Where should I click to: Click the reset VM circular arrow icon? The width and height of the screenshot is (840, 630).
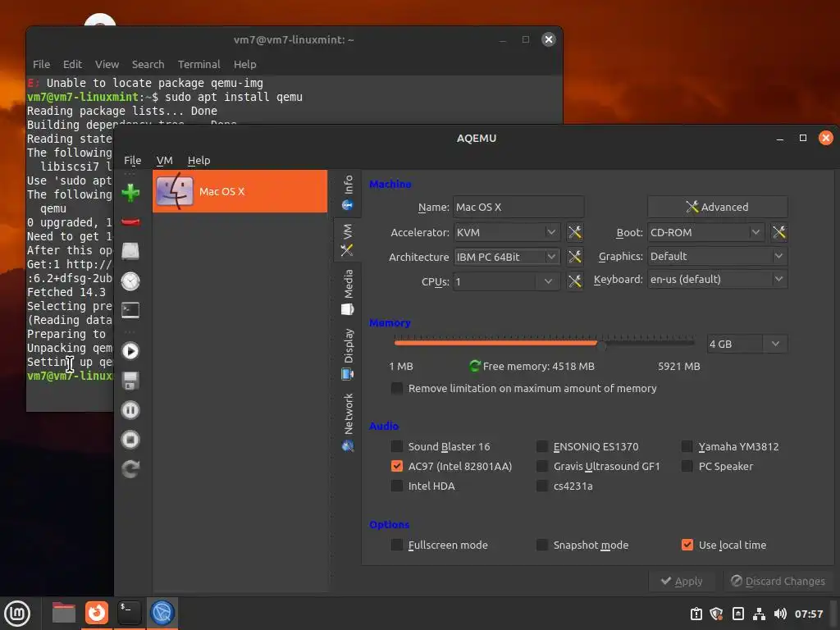[x=130, y=469]
